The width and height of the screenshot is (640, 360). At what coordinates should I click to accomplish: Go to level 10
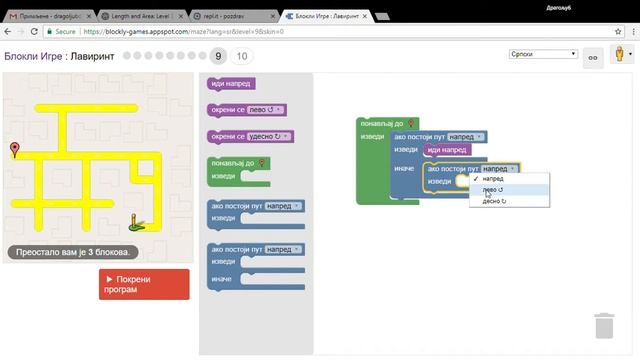(x=242, y=56)
